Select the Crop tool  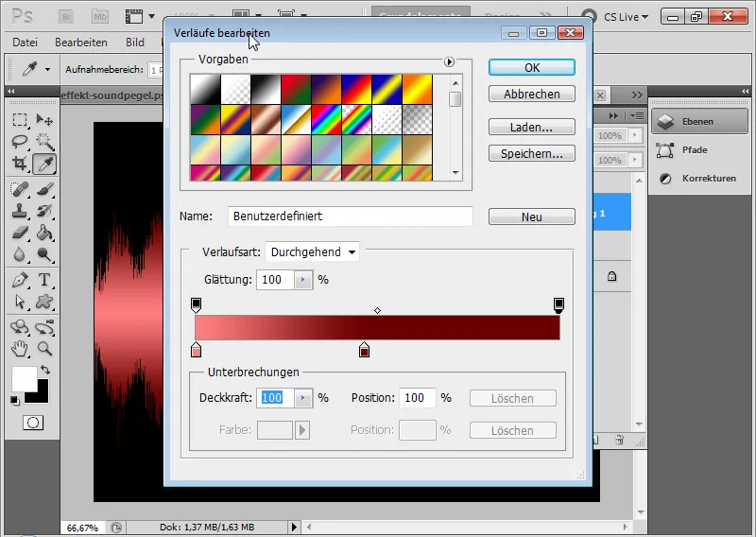coord(20,164)
